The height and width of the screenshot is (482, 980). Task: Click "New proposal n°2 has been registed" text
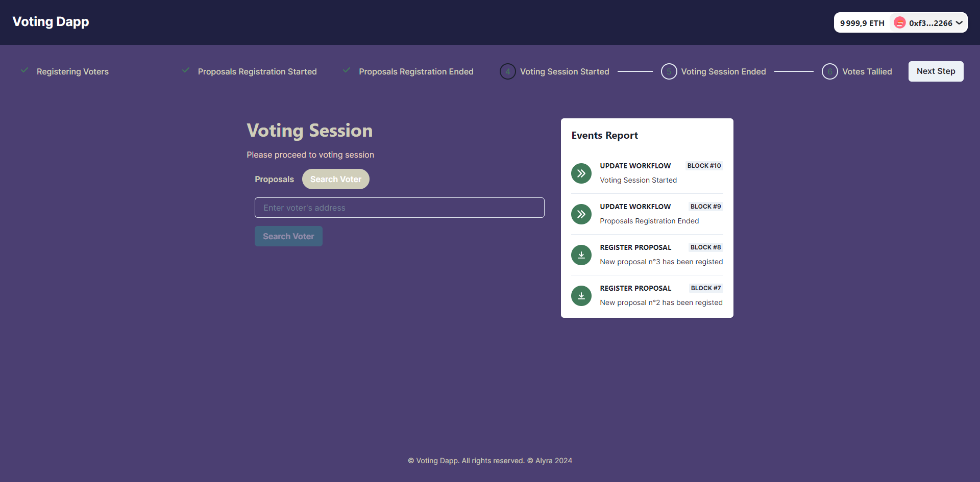pyautogui.click(x=661, y=302)
